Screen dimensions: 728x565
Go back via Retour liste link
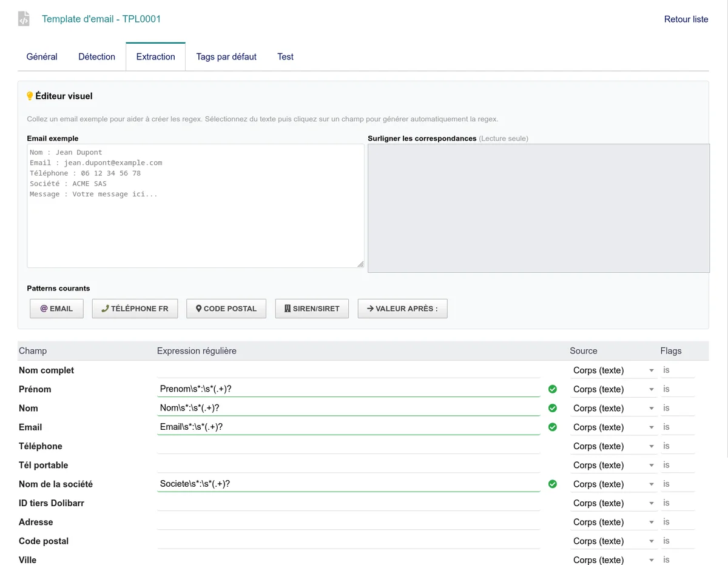click(x=686, y=19)
